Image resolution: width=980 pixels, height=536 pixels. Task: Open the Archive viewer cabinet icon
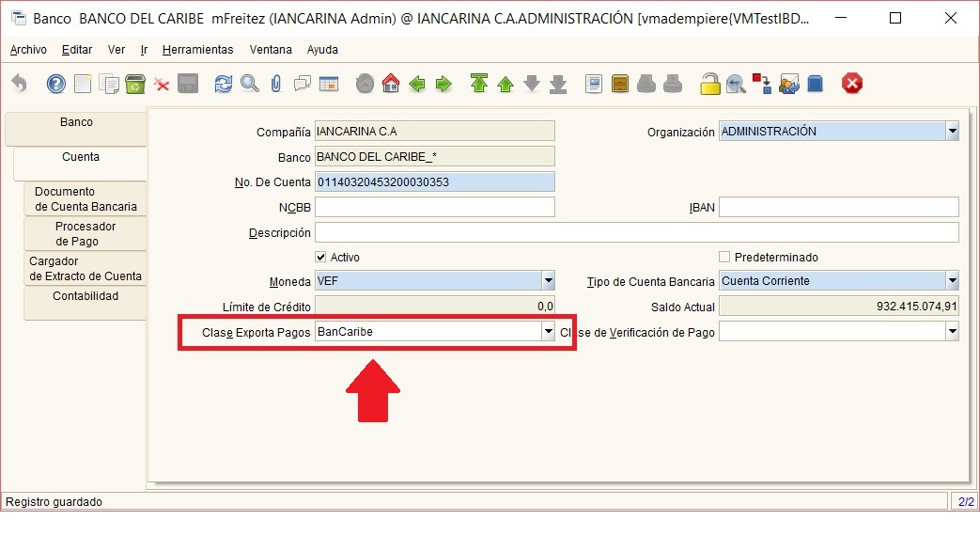(620, 83)
